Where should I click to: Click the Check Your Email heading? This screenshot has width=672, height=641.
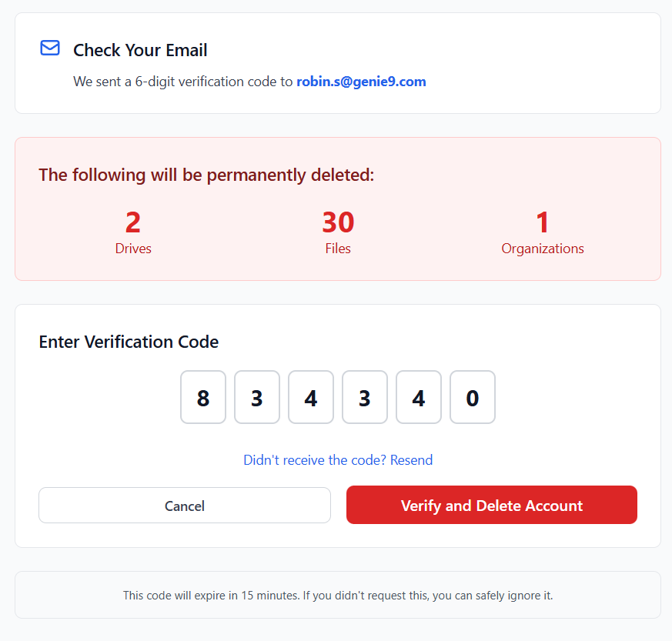[x=140, y=50]
